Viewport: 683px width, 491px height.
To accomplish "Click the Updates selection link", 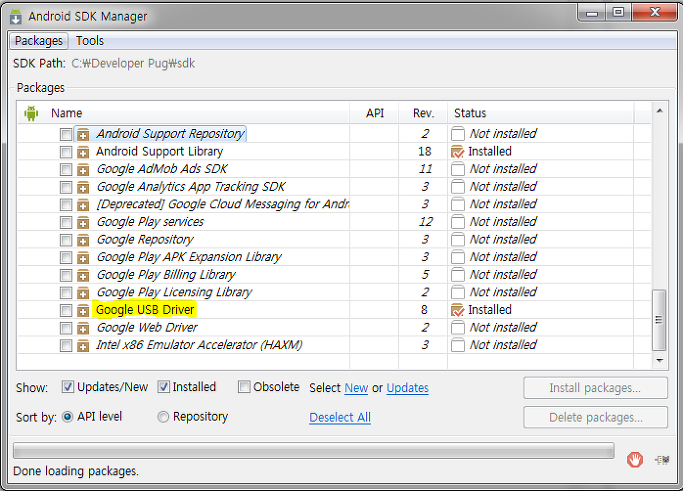I will point(408,388).
